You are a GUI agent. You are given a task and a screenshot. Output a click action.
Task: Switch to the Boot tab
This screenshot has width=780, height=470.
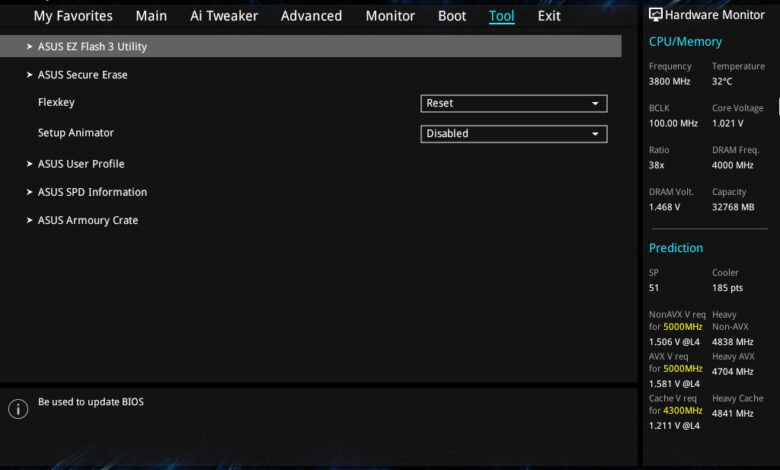[452, 16]
